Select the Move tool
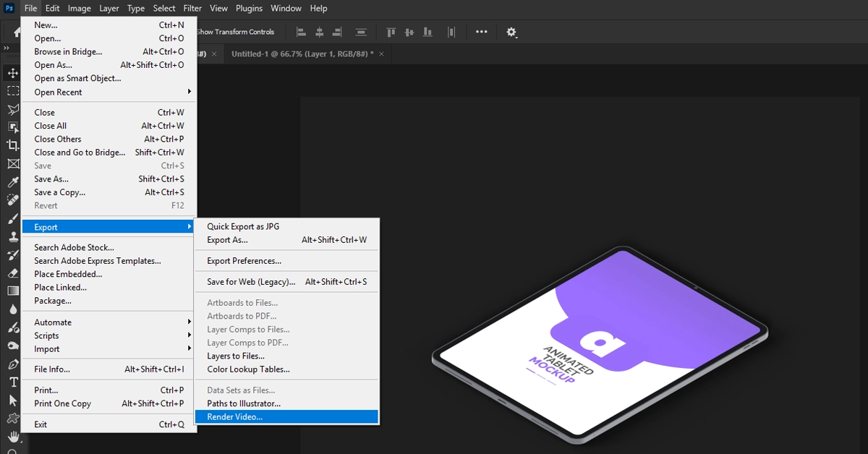The width and height of the screenshot is (868, 454). [13, 73]
